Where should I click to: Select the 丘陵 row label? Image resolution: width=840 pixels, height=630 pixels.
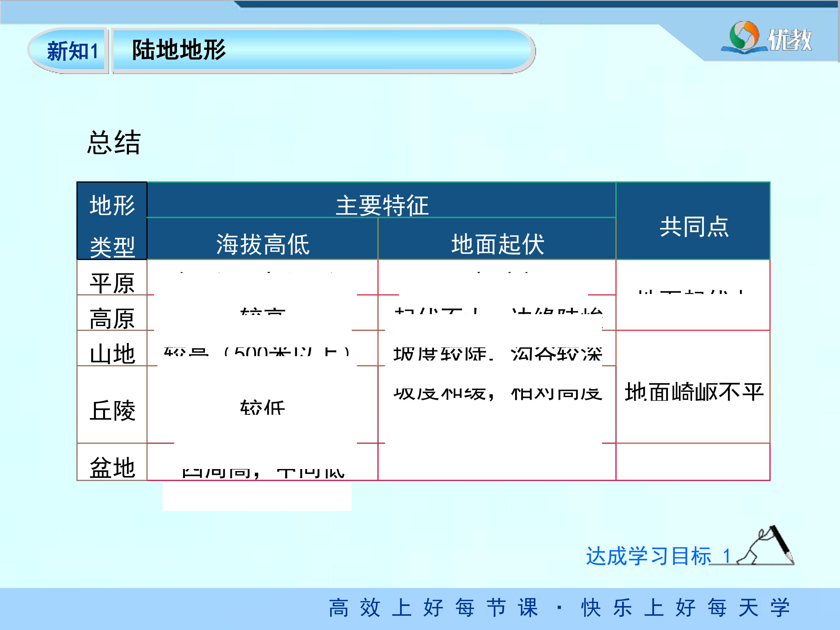coord(112,405)
